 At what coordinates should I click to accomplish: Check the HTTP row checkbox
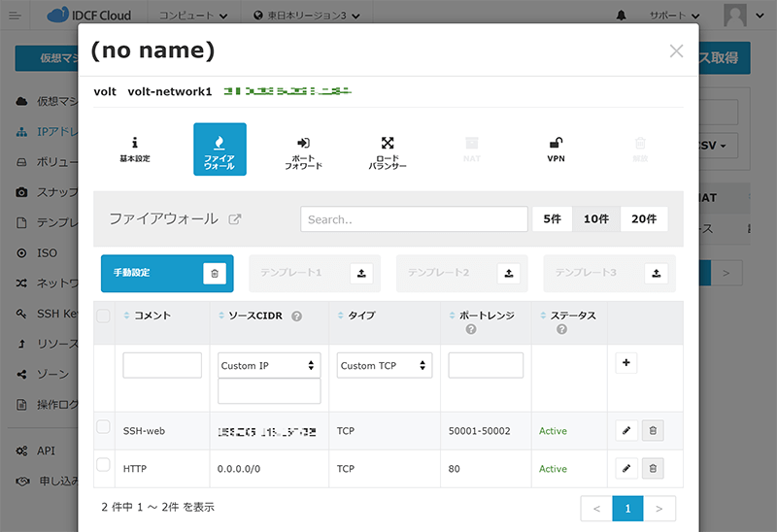click(x=104, y=466)
